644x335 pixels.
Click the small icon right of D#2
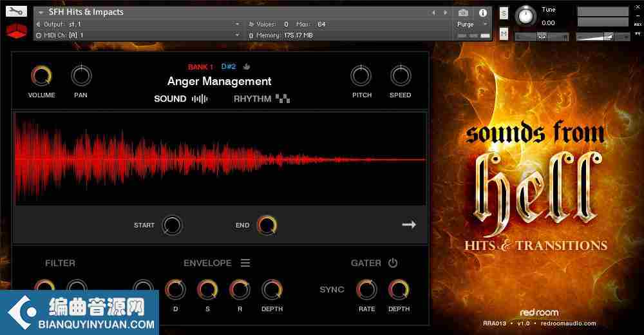(x=247, y=66)
